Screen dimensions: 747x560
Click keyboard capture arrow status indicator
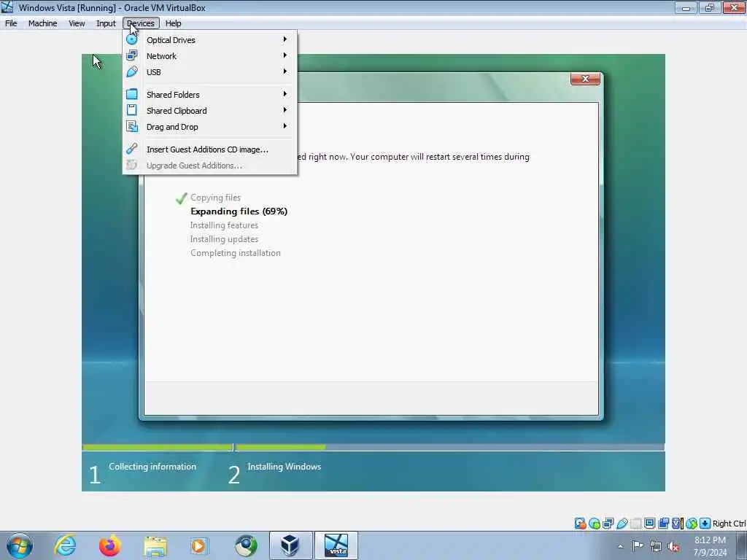coord(705,524)
